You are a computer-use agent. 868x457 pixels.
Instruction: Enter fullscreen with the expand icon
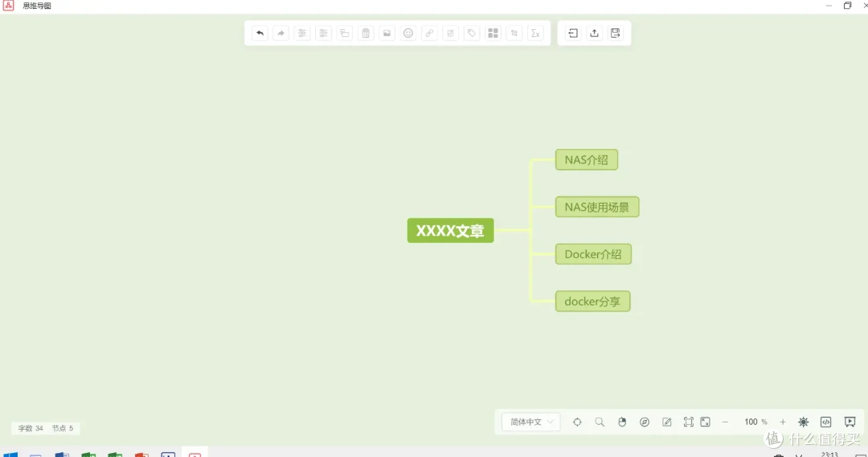click(x=706, y=422)
